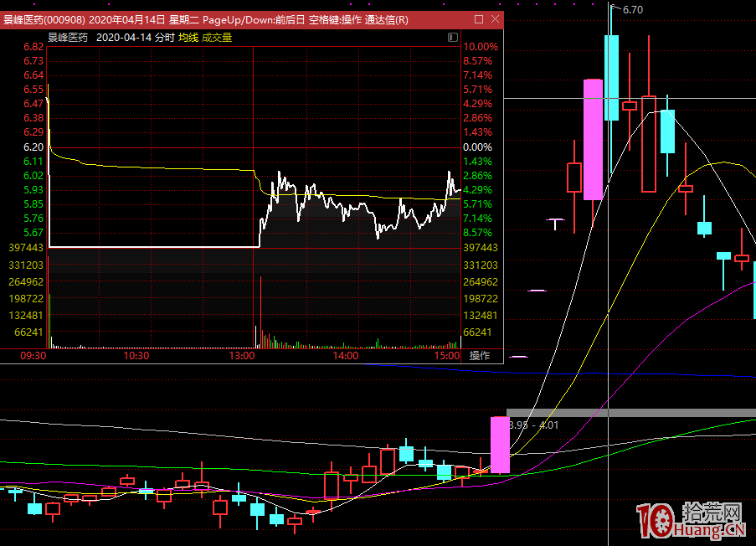Click the cyan candle under the 6.70 high
Image resolution: width=756 pixels, height=546 pixels.
tap(611, 78)
